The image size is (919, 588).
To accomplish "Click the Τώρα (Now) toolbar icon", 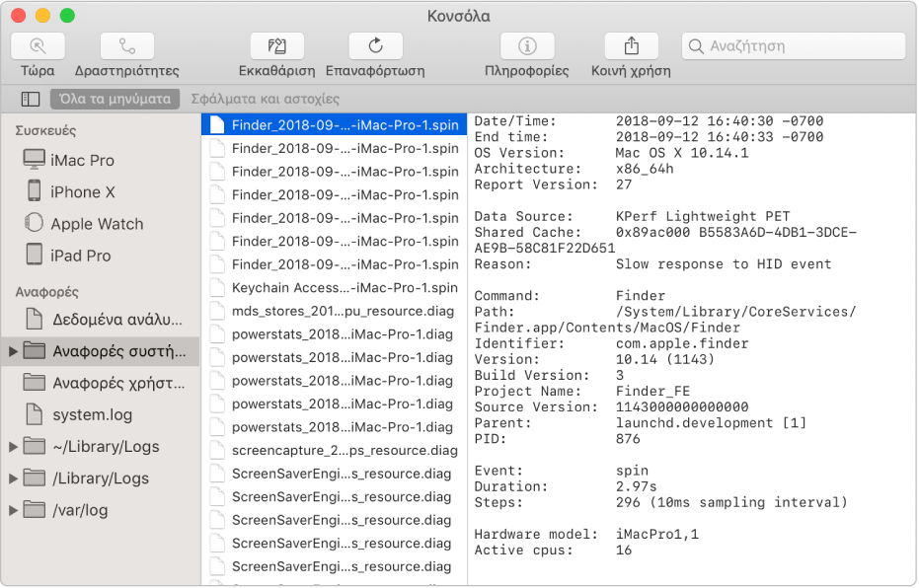I will click(x=38, y=45).
